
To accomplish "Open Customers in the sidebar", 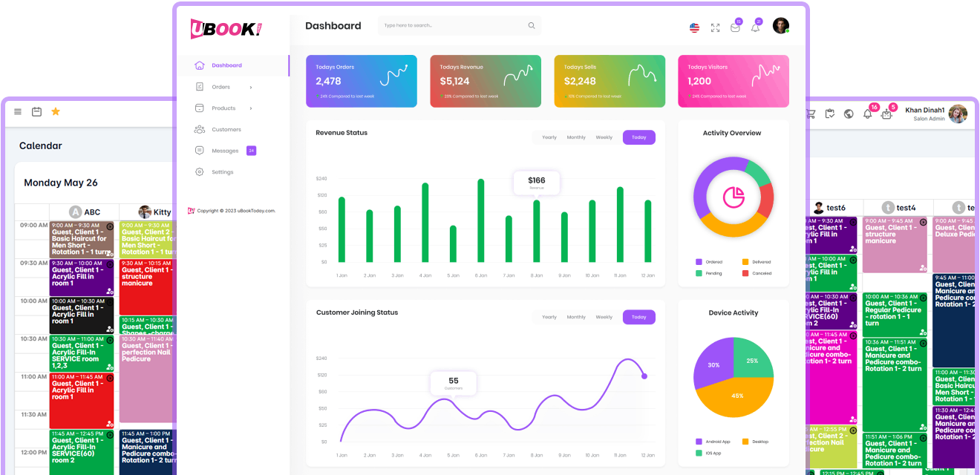I will (226, 130).
